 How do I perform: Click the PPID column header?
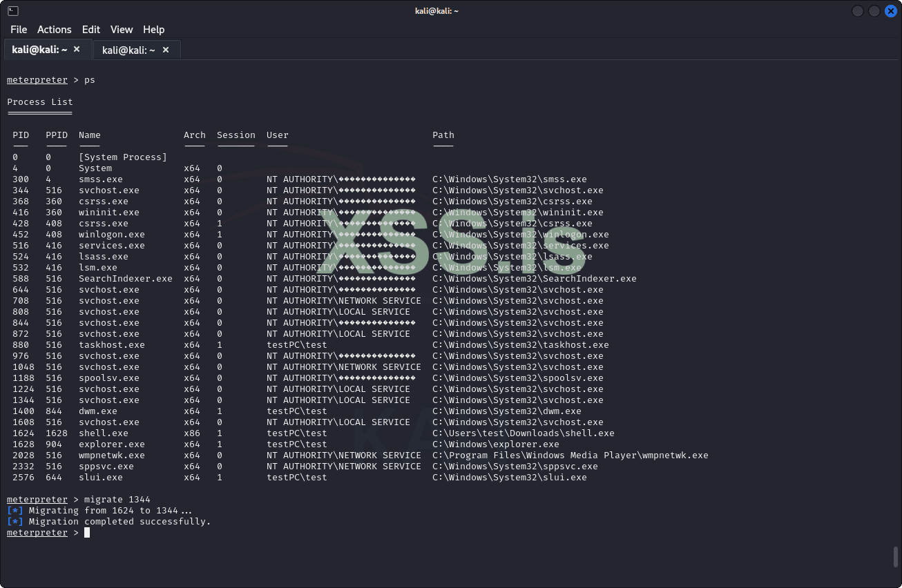tap(57, 135)
